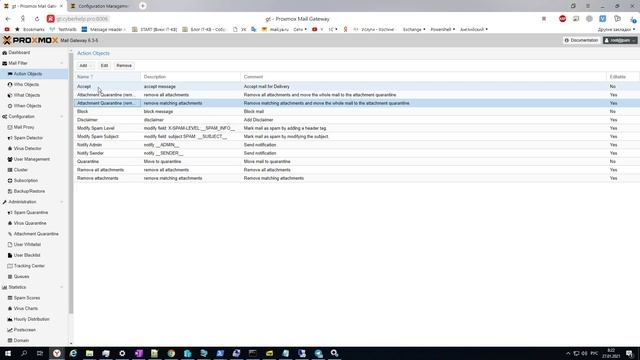Viewport: 640px width, 360px height.
Task: Collapse the Administration section
Action: click(62, 202)
